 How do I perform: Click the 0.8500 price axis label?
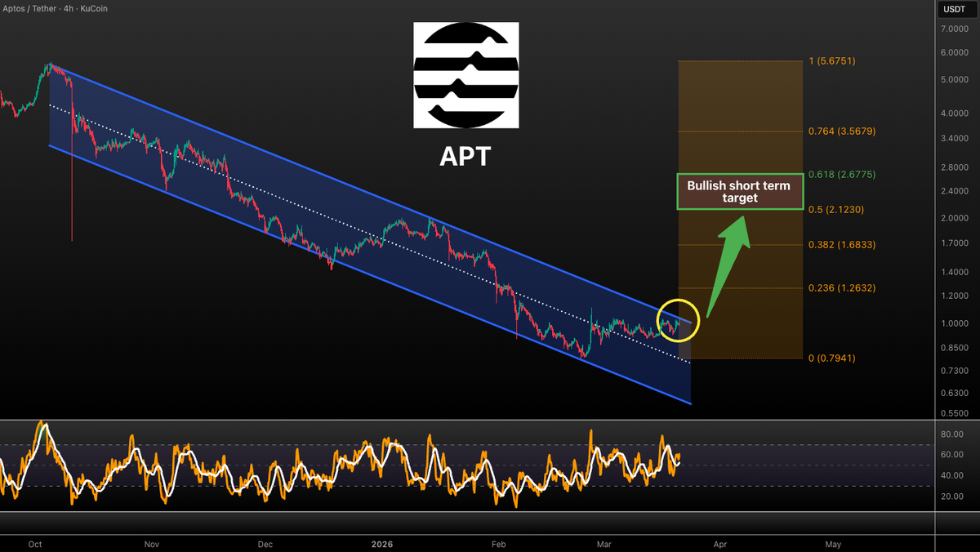click(955, 348)
